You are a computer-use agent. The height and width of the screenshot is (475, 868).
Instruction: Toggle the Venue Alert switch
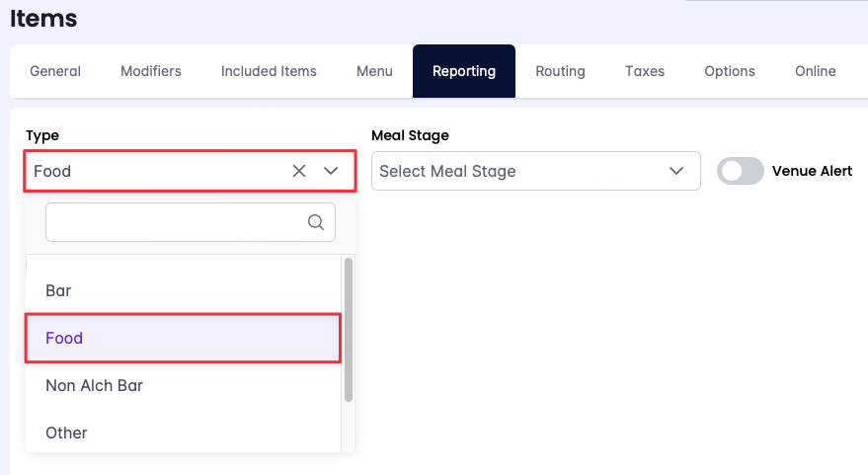740,171
